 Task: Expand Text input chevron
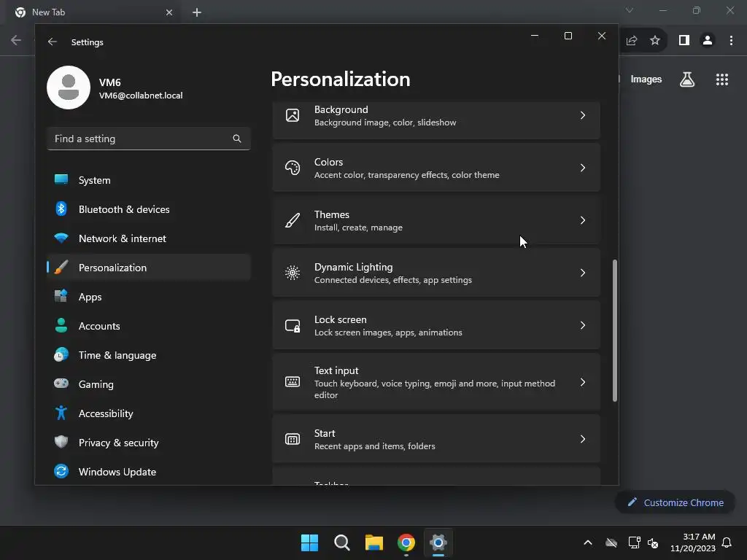click(583, 382)
